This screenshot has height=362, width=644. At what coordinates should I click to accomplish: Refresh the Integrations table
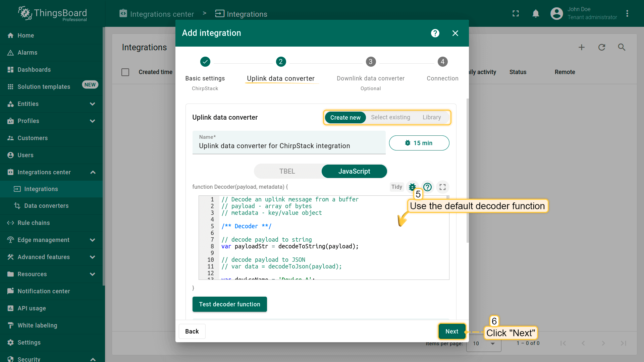point(602,47)
